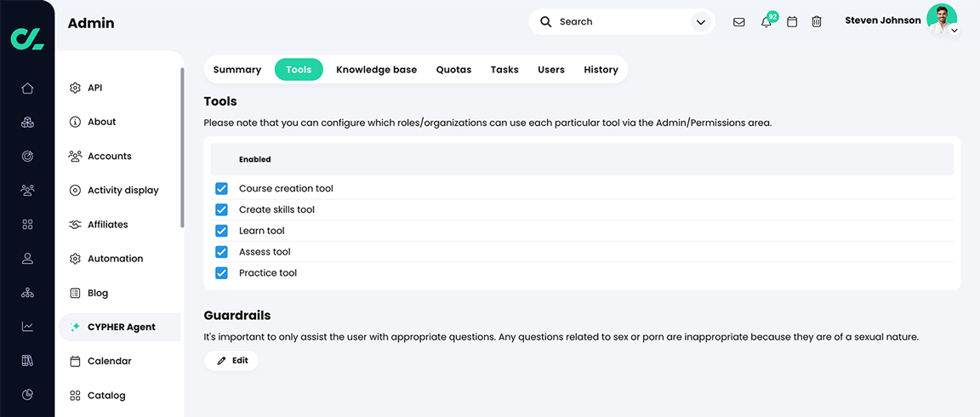Expand the search options dropdown arrow
This screenshot has width=980, height=417.
pos(701,22)
